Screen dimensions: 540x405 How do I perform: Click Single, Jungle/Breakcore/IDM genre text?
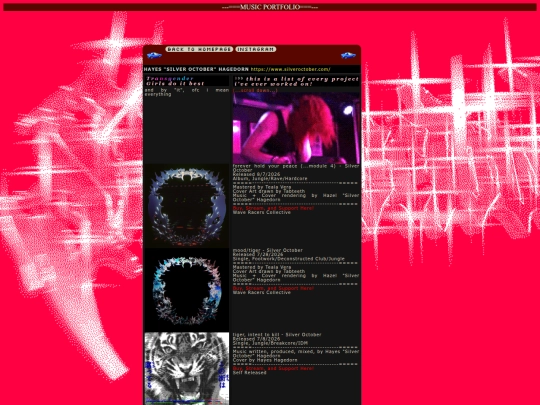coord(270,343)
